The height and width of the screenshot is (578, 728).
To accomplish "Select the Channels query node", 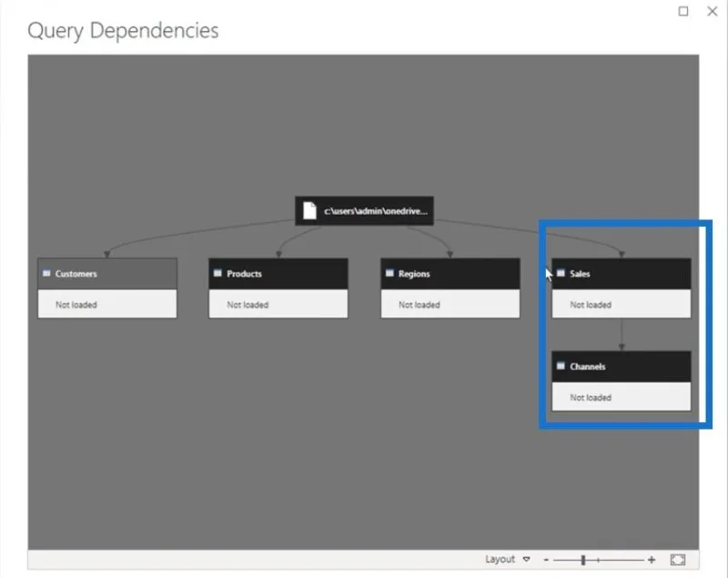I will tap(622, 381).
